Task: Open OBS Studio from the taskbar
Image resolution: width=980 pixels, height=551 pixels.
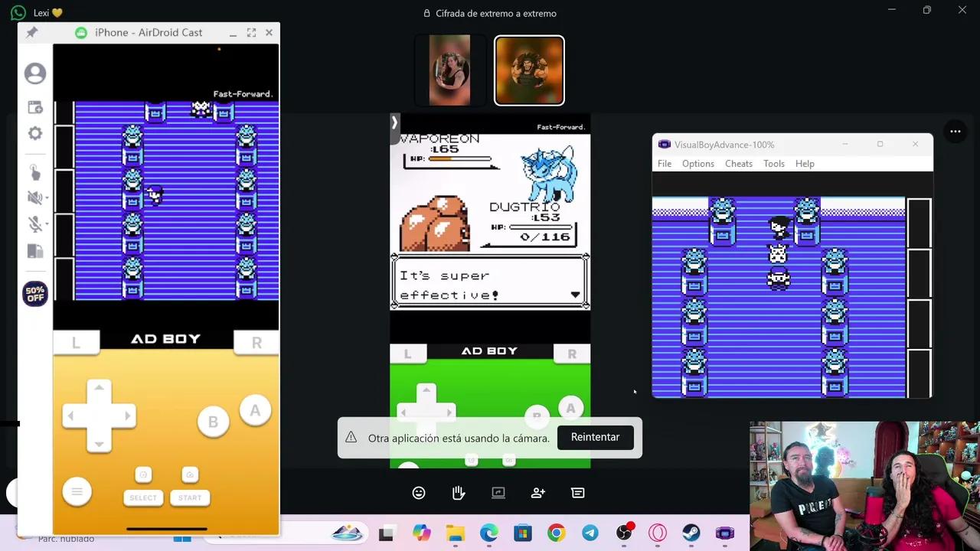Action: [624, 533]
